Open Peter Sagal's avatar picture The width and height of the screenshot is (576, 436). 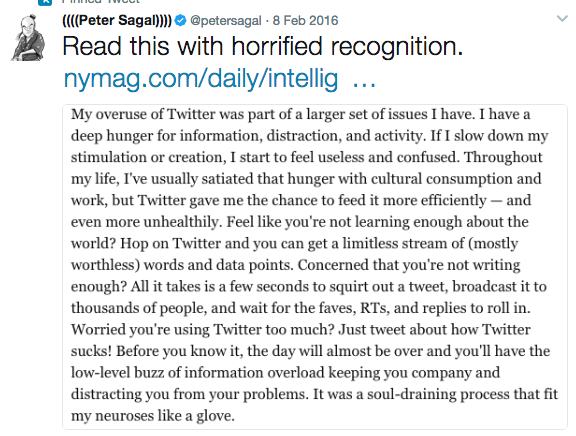pyautogui.click(x=28, y=38)
